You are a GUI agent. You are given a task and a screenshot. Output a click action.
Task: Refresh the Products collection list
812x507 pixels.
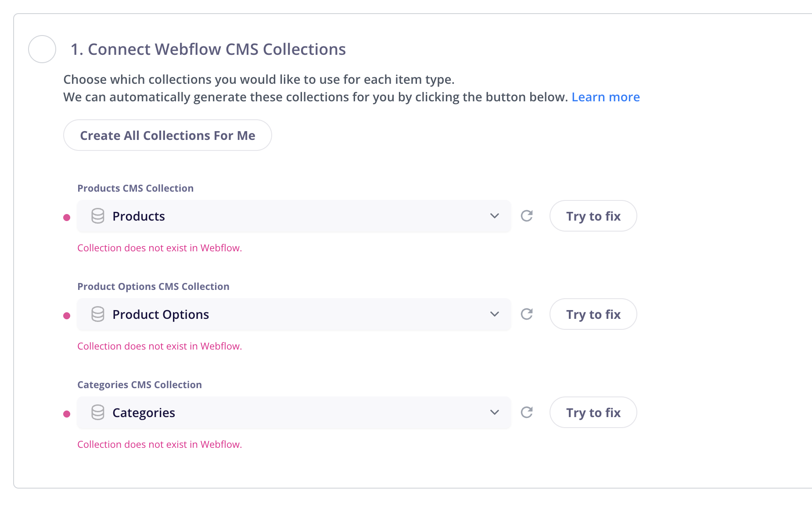coord(527,216)
